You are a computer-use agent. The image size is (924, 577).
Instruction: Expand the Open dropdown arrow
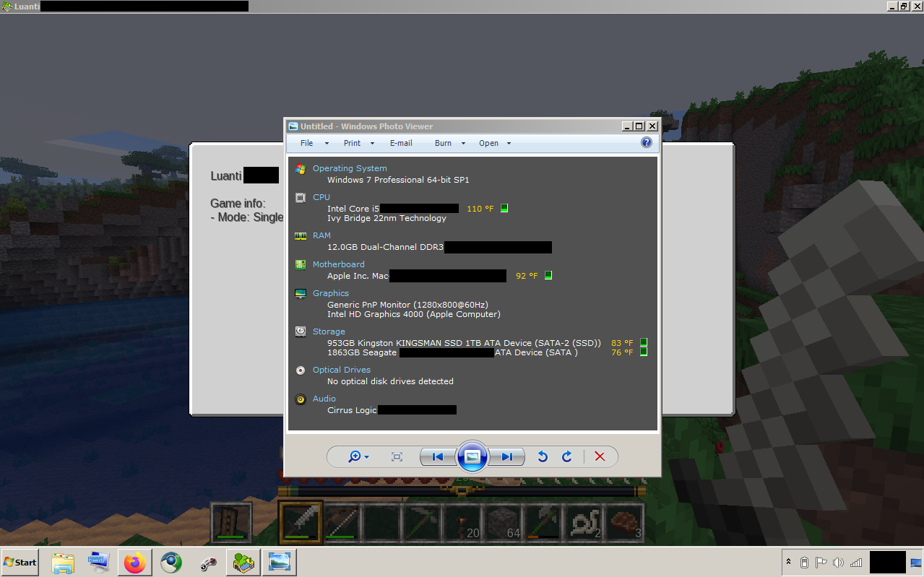tap(509, 143)
